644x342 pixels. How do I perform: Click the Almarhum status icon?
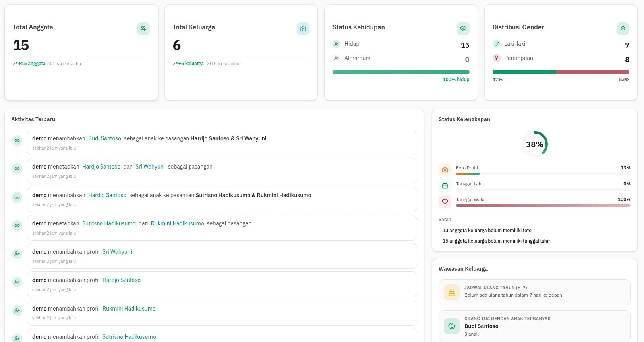(337, 58)
